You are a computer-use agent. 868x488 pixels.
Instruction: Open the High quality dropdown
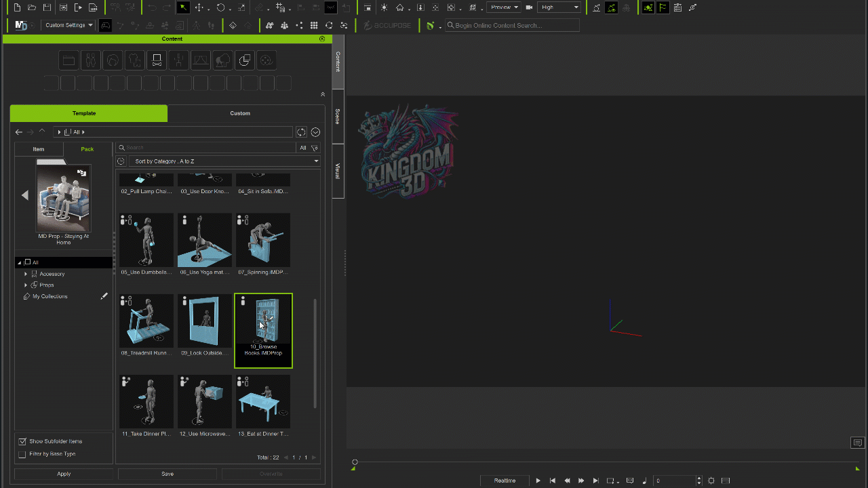[x=559, y=7]
